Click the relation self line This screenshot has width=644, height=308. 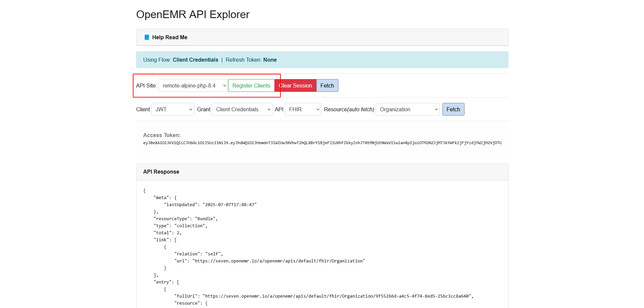point(199,254)
